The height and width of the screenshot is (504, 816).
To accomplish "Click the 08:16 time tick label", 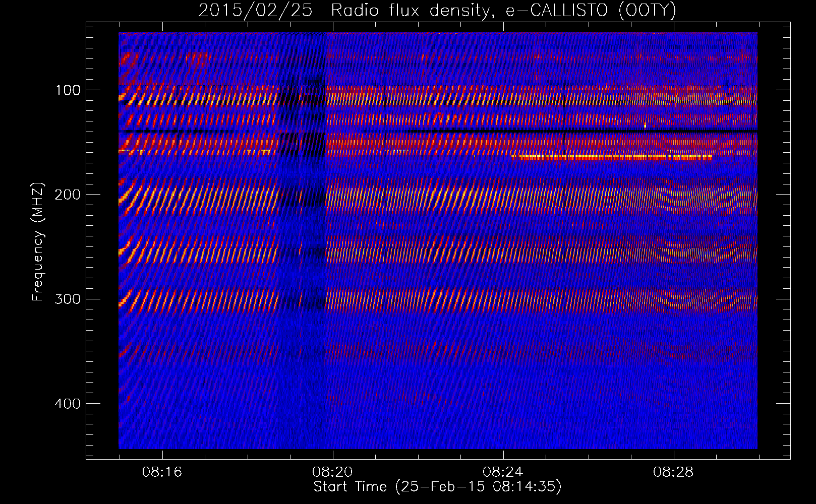I will (162, 472).
